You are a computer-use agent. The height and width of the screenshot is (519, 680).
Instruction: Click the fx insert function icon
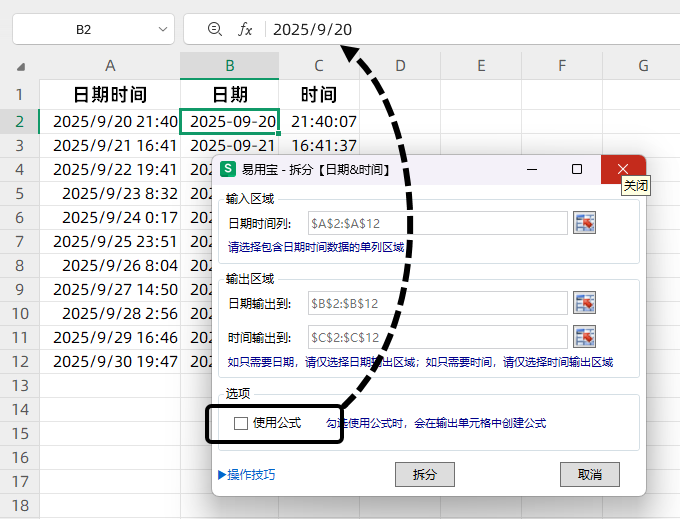[245, 30]
